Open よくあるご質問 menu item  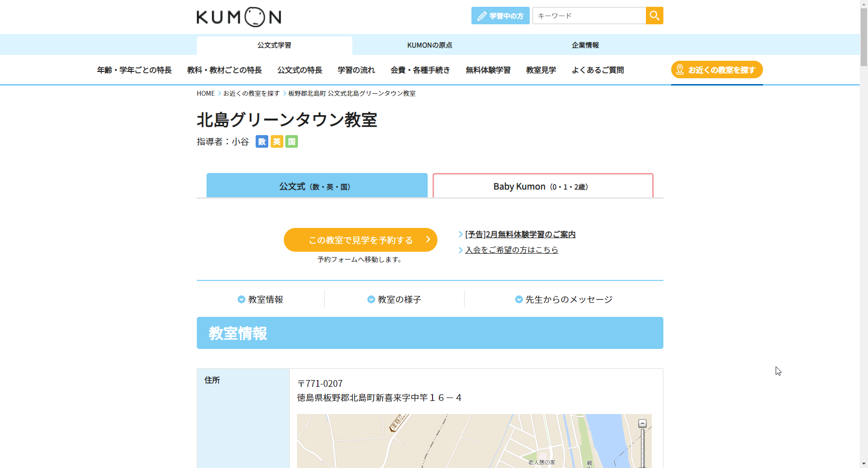pyautogui.click(x=598, y=70)
